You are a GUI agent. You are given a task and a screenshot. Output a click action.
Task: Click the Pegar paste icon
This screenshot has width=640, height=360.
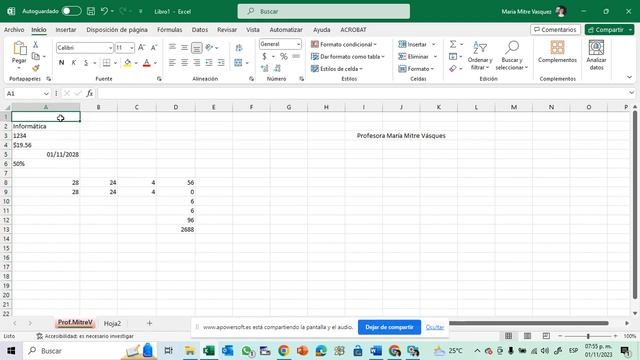[x=19, y=48]
